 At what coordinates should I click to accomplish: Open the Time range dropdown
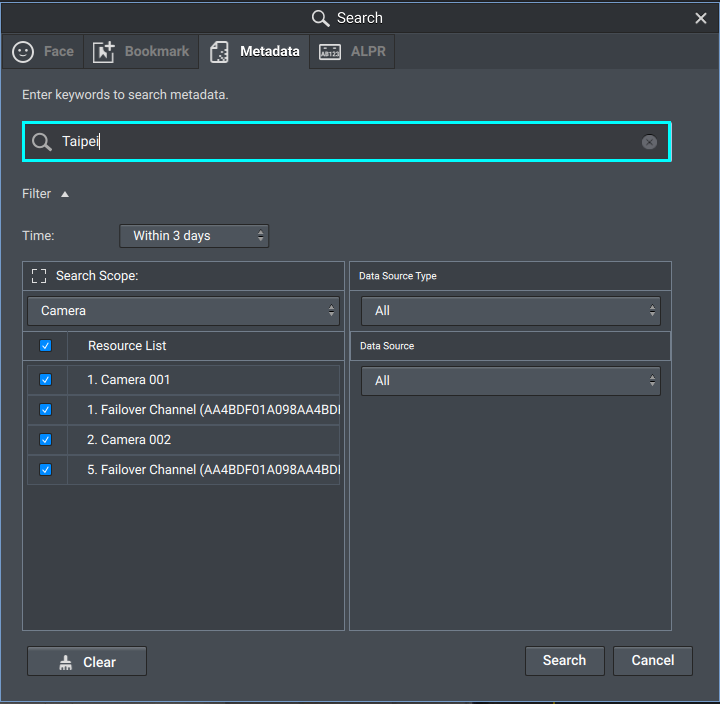click(x=194, y=236)
